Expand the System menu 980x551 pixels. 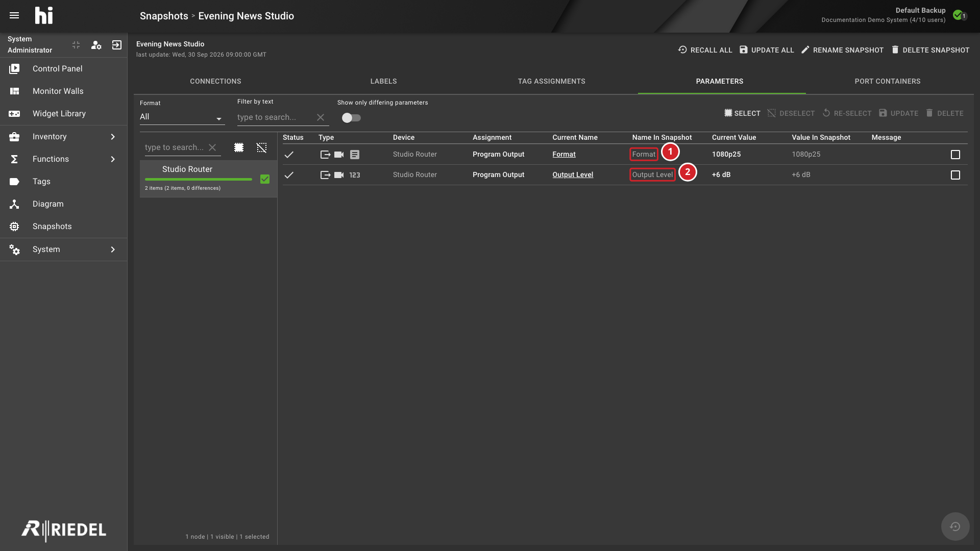(64, 249)
